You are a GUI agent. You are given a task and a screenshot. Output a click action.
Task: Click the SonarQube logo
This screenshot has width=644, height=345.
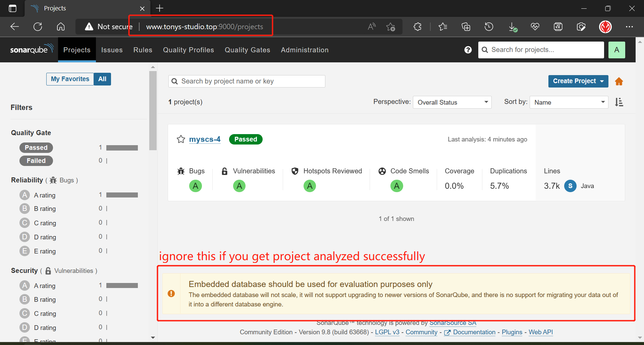(32, 50)
